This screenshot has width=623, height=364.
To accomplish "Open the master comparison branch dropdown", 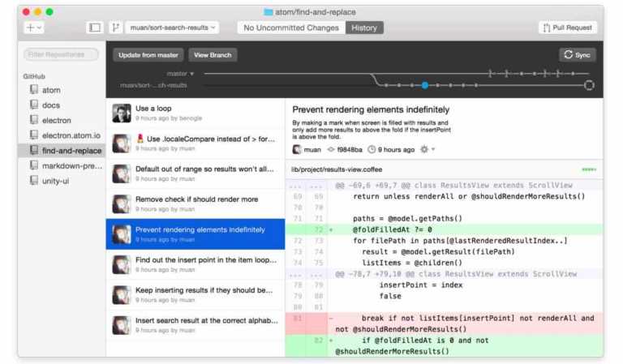I will coord(180,74).
